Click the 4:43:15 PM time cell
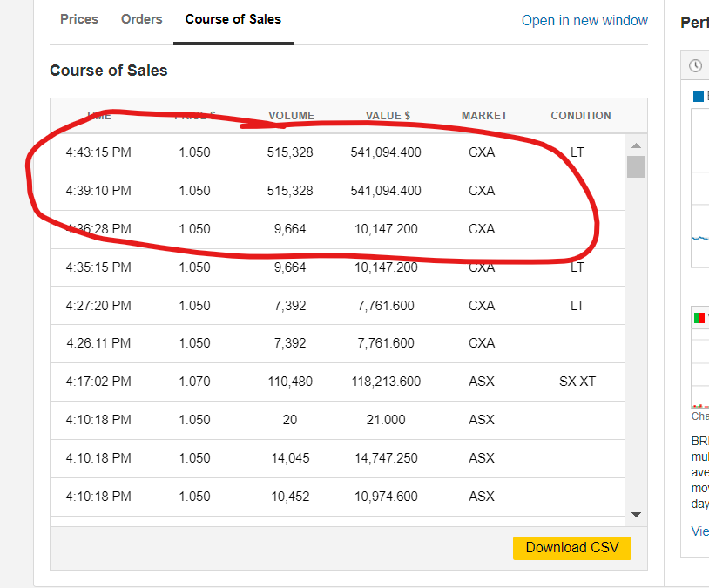Viewport: 709px width, 588px height. pos(98,152)
